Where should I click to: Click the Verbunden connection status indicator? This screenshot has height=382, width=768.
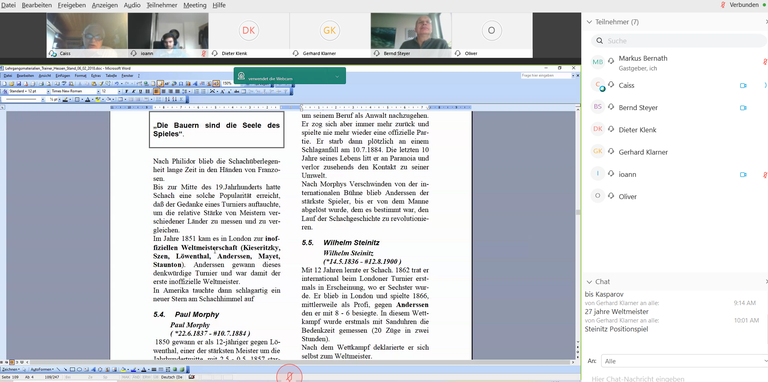click(x=744, y=5)
